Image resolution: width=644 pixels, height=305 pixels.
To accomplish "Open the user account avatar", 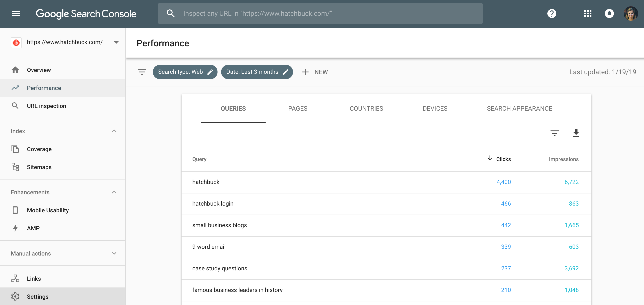I will pos(631,13).
